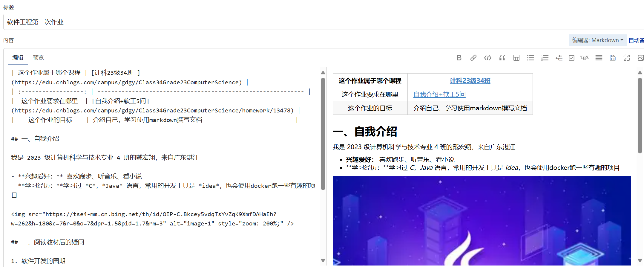The height and width of the screenshot is (267, 644).
Task: Place cursor on the img src line in editor
Action: 152,219
